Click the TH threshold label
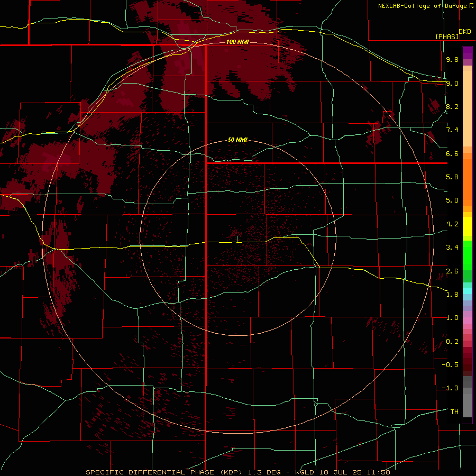Image resolution: width=476 pixels, height=476 pixels. pyautogui.click(x=454, y=412)
